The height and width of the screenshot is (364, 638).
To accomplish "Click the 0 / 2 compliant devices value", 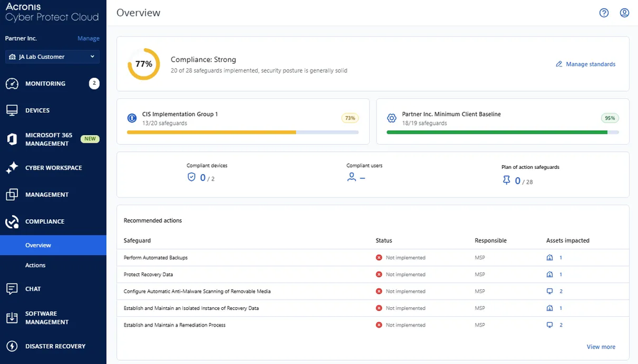I will pyautogui.click(x=207, y=178).
